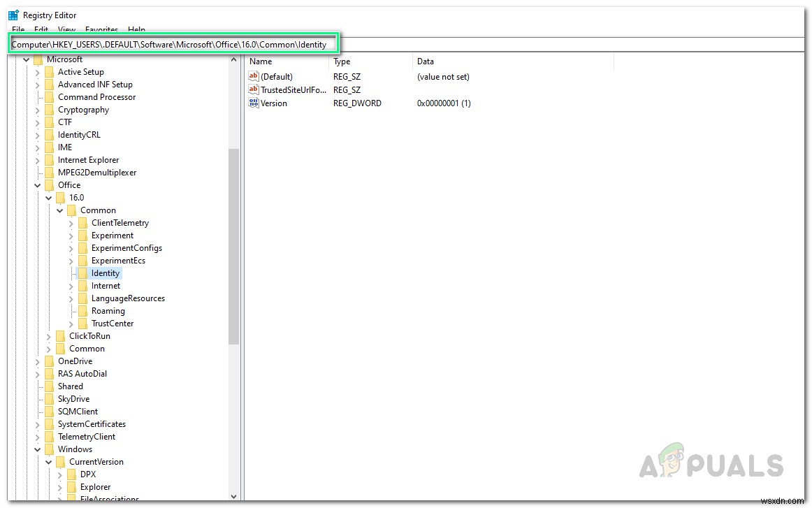Collapse the 16.0 key node
The height and width of the screenshot is (508, 812).
click(x=49, y=198)
